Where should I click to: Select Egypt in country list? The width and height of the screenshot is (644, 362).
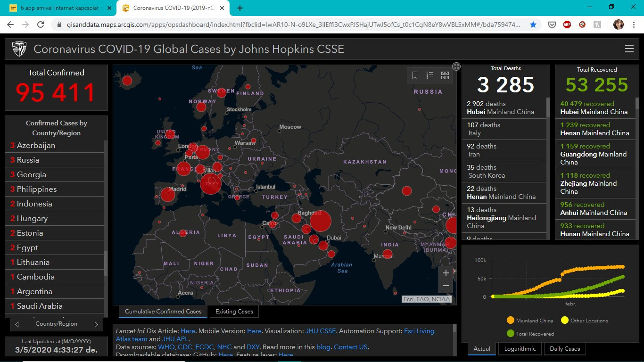(x=55, y=247)
